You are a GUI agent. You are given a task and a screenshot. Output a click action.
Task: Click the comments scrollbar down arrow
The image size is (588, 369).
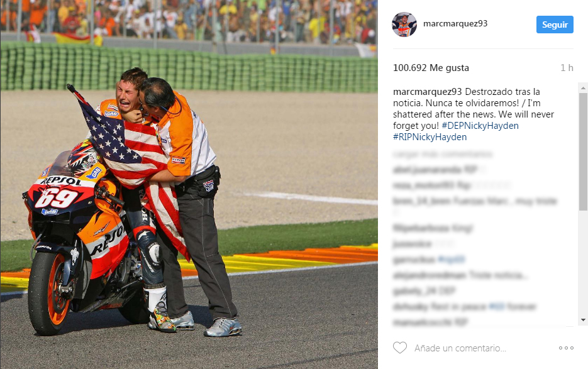click(583, 320)
